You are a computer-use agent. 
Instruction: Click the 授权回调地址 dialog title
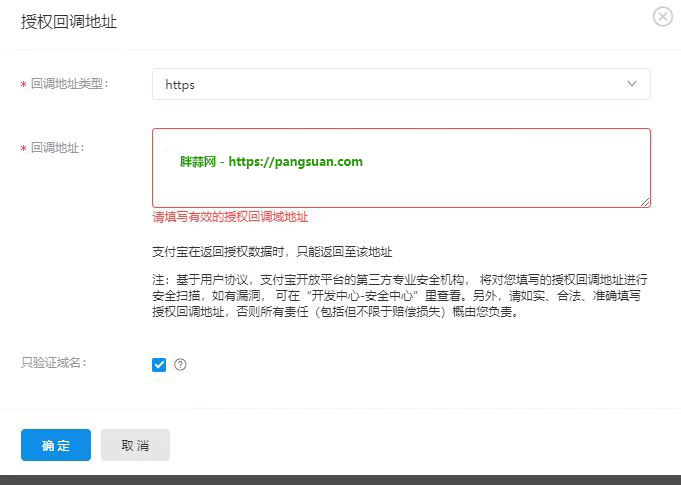(69, 21)
